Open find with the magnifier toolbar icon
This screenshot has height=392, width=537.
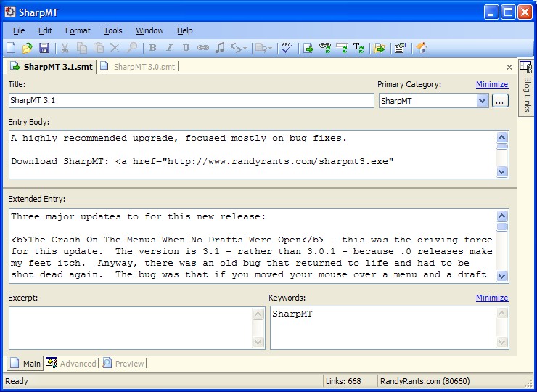pyautogui.click(x=132, y=48)
